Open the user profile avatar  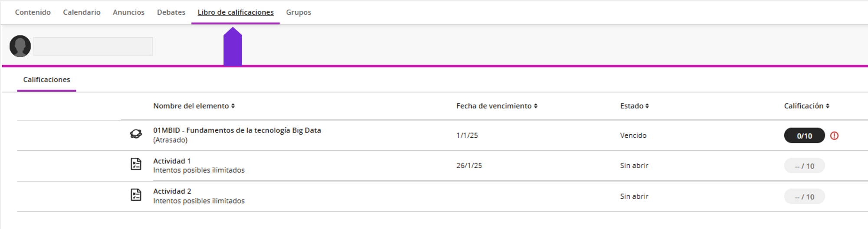coord(20,46)
